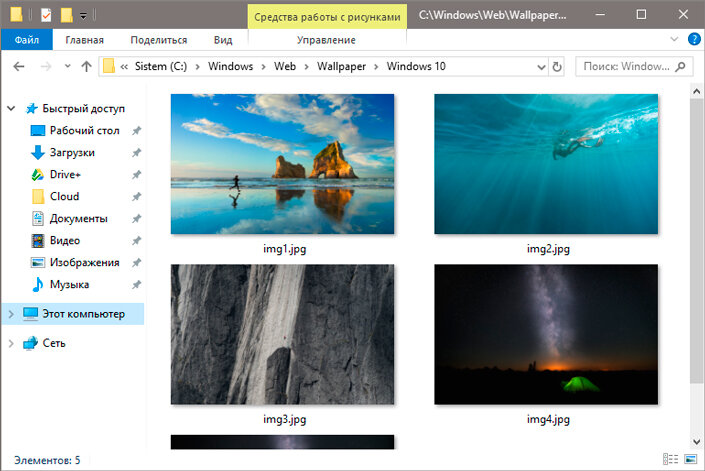Open the Cloud folder in sidebar
This screenshot has height=471, width=705.
pyautogui.click(x=64, y=196)
